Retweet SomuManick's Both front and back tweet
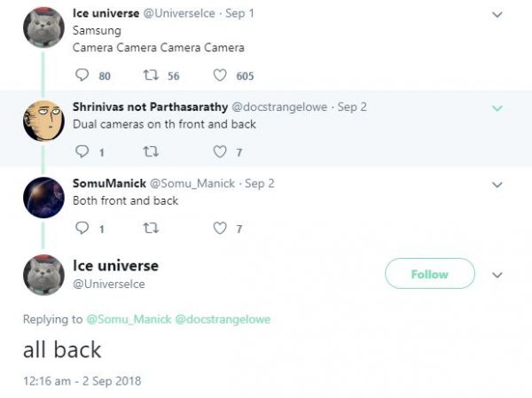The image size is (532, 398). click(x=151, y=228)
